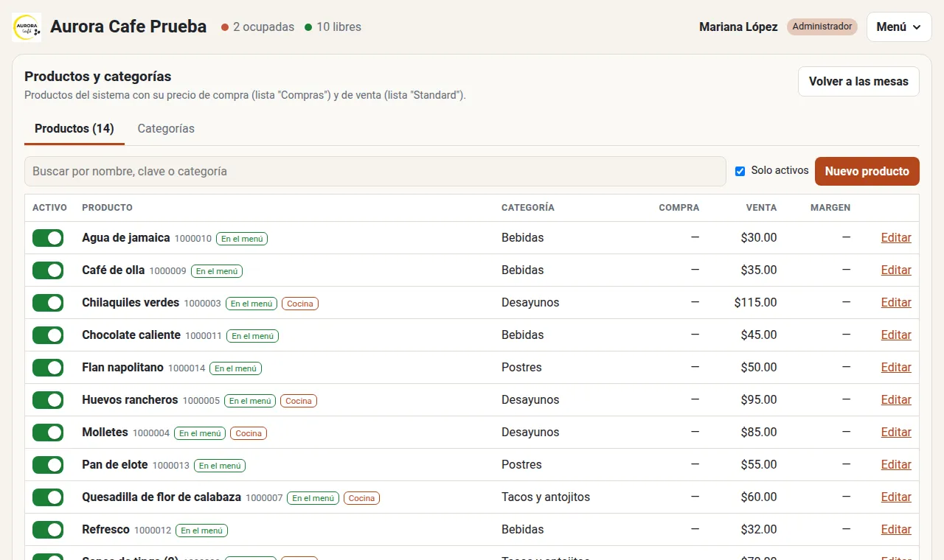Click Editar for Pan de elote
Viewport: 944px width, 560px height.
click(896, 465)
